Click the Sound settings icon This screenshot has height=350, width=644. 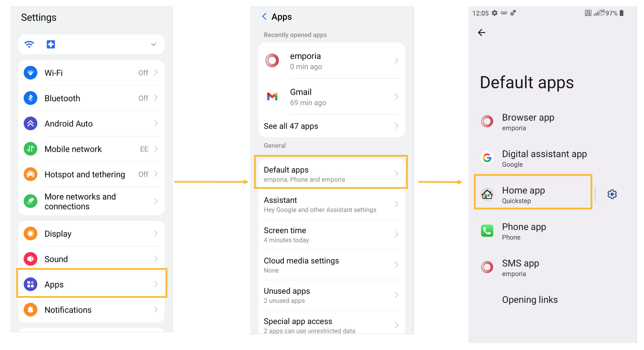pyautogui.click(x=30, y=259)
